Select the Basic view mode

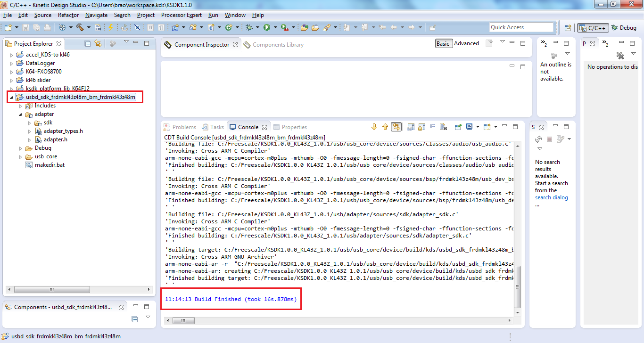(443, 43)
